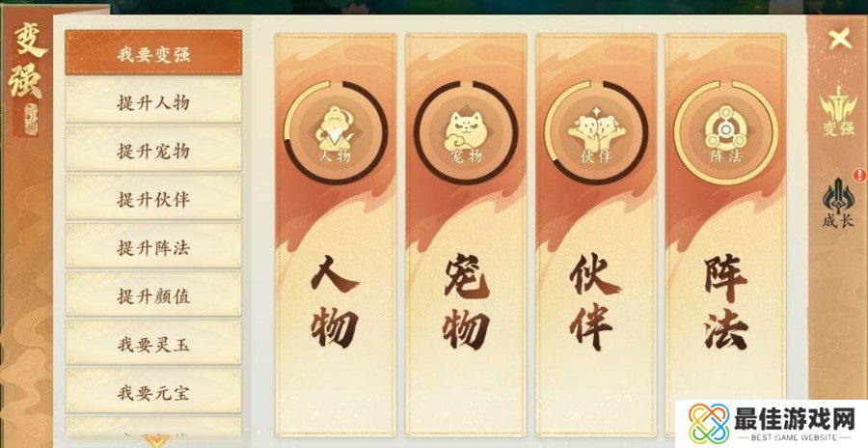Click the large 人物 calligraphy banner text
868x448 pixels.
pos(335,302)
